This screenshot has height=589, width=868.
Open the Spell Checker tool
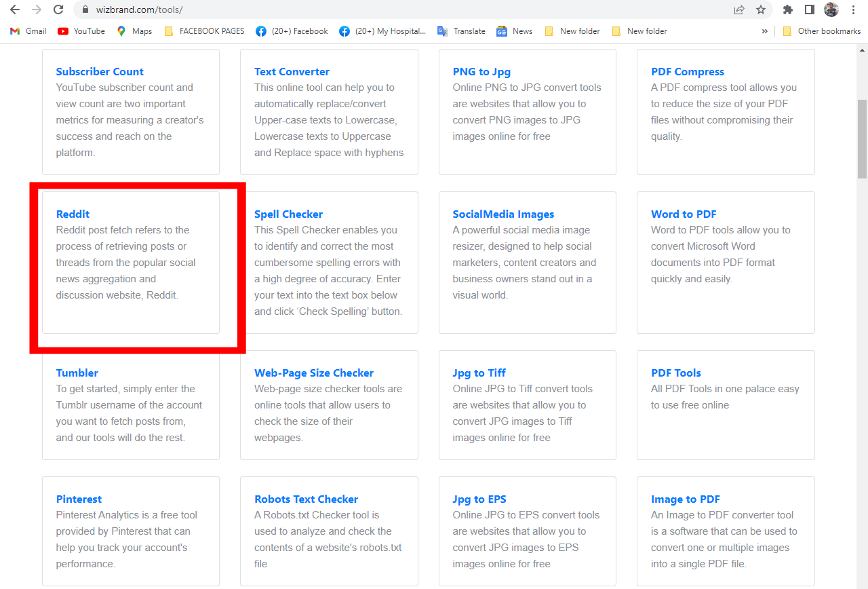click(x=288, y=214)
